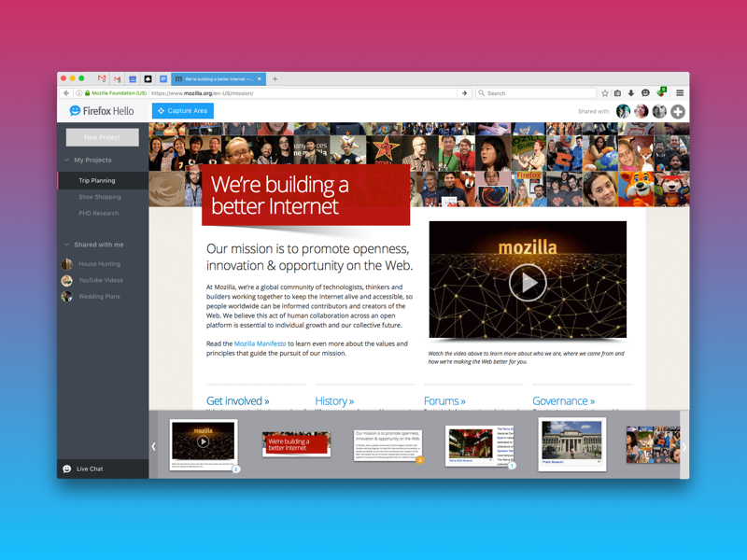Click the New Project button
The width and height of the screenshot is (747, 560).
tap(103, 137)
